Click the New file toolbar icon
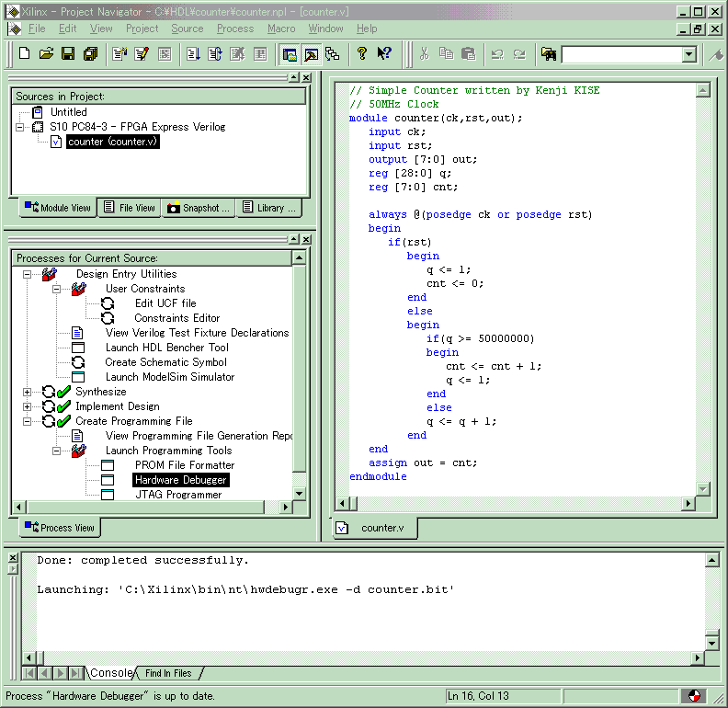Image resolution: width=728 pixels, height=708 pixels. coord(24,54)
